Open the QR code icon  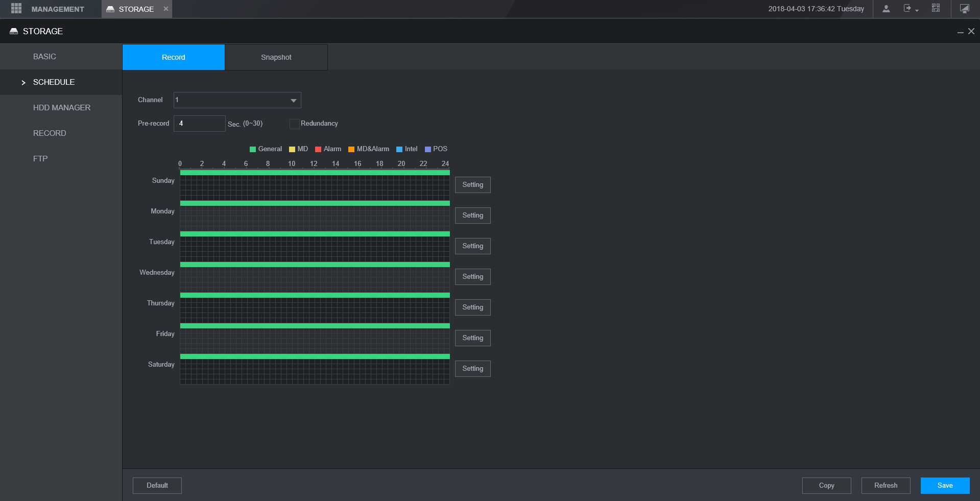pyautogui.click(x=936, y=8)
